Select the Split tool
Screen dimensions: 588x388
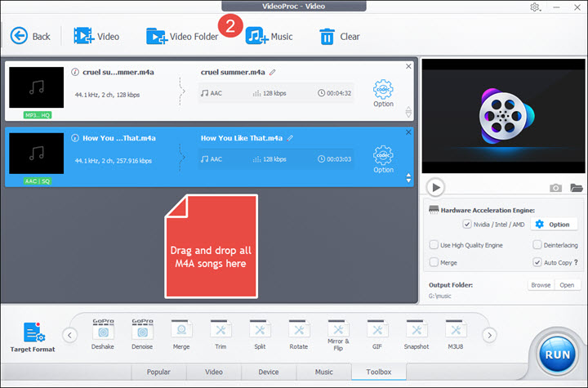260,334
